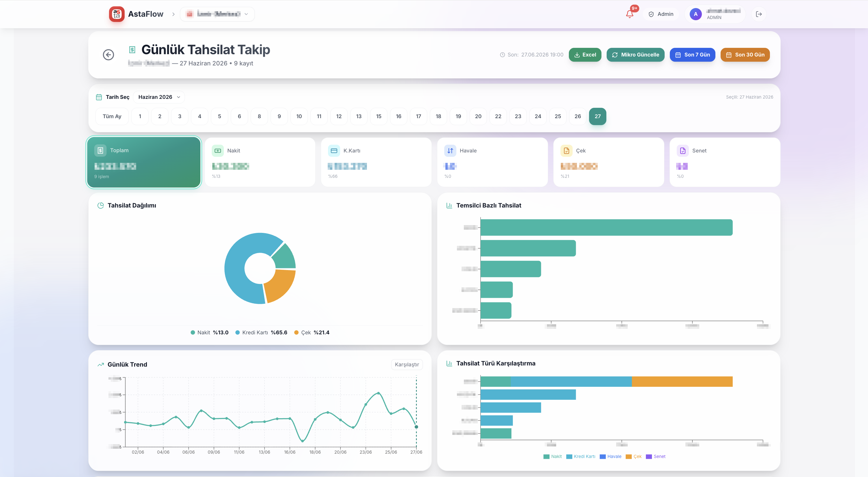Toggle the Havale series in the chart legend
Screen dimensions: 868x477
click(x=611, y=457)
